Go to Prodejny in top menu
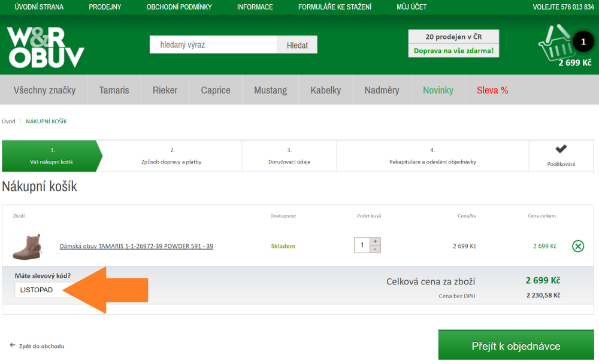This screenshot has height=364, width=599. pos(105,7)
